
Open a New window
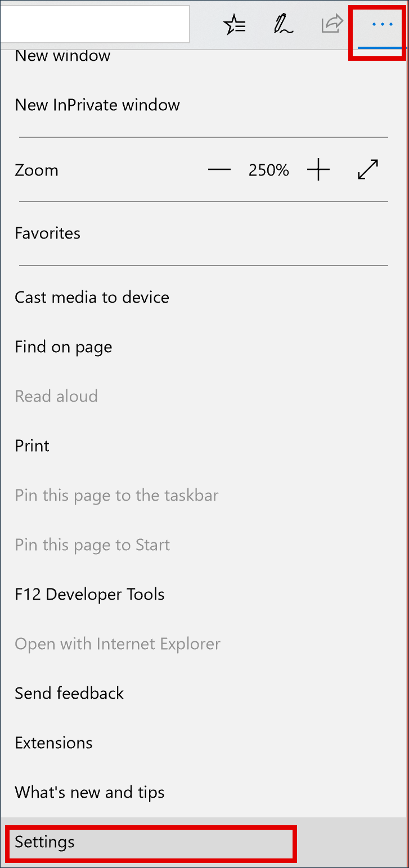click(62, 55)
